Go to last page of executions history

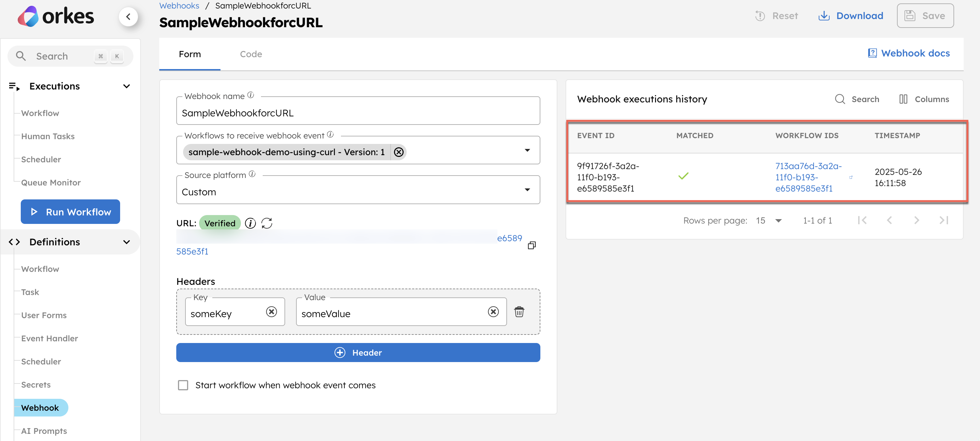[944, 220]
